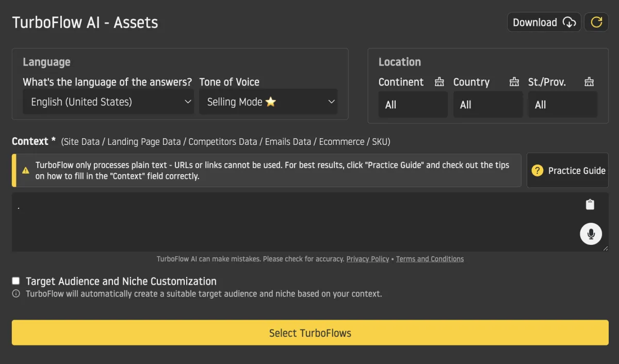619x364 pixels.
Task: Open the Continent selector showing All
Action: coord(413,105)
